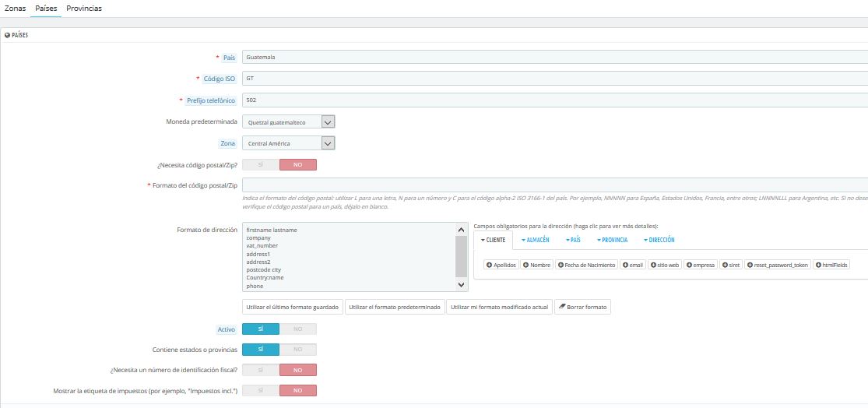Add the Fecha de Nacimiento field
Image resolution: width=868 pixels, height=408 pixels.
[586, 266]
